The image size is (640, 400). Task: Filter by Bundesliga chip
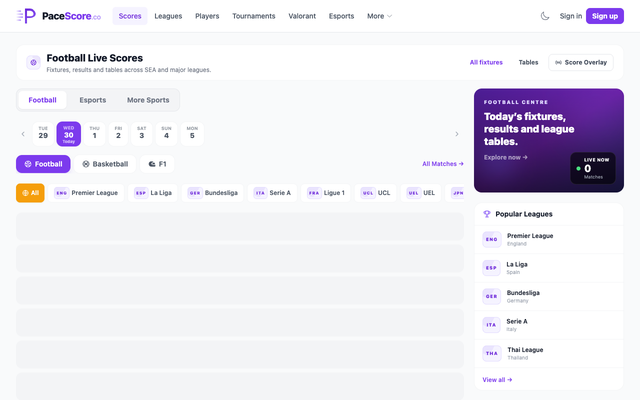pyautogui.click(x=212, y=193)
